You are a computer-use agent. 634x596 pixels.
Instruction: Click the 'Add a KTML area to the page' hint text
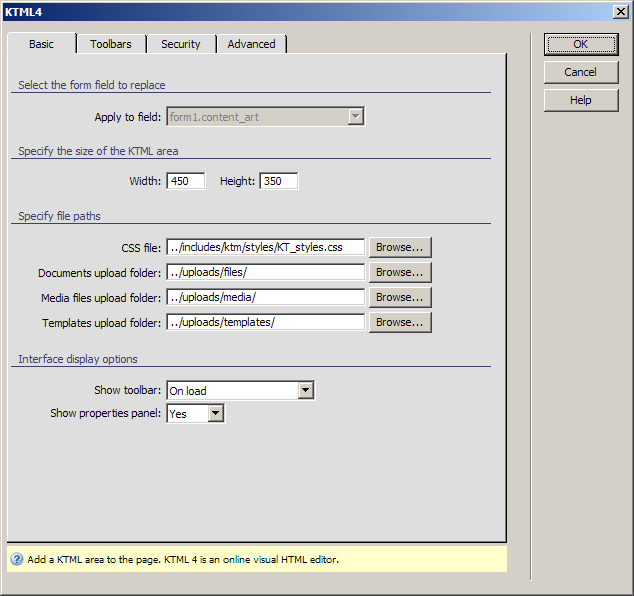(x=183, y=560)
